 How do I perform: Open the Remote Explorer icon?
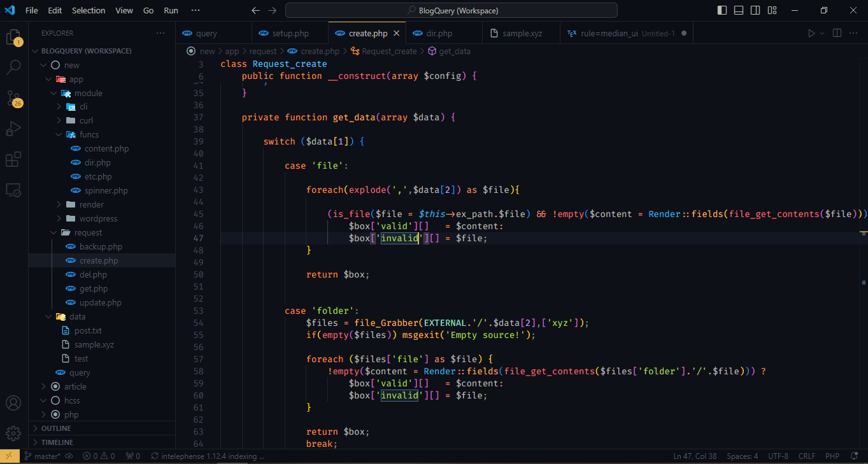coord(13,190)
